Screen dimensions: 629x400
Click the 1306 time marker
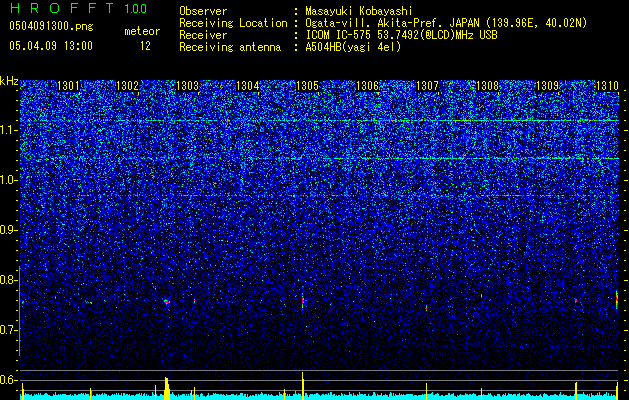coord(367,86)
